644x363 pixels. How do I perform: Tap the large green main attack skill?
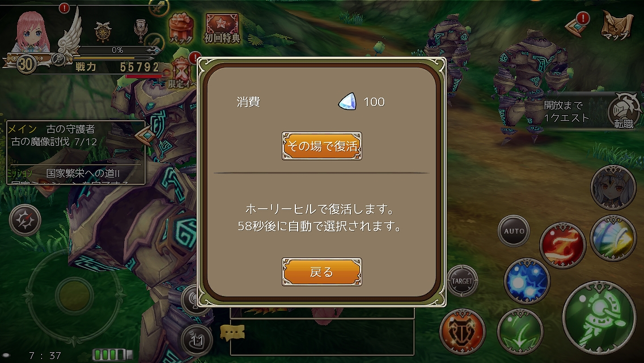tap(599, 318)
